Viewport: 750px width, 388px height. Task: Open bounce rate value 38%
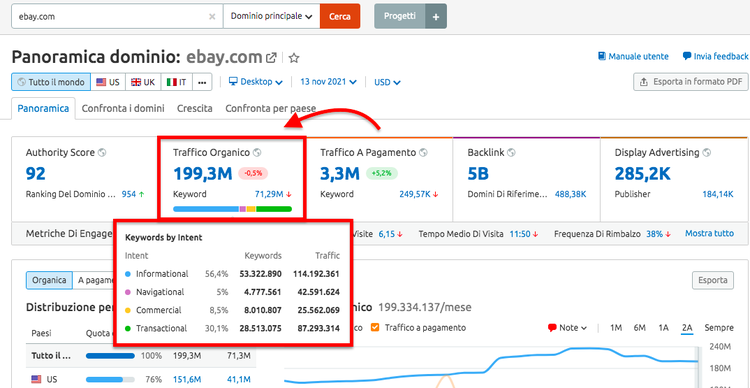[654, 234]
